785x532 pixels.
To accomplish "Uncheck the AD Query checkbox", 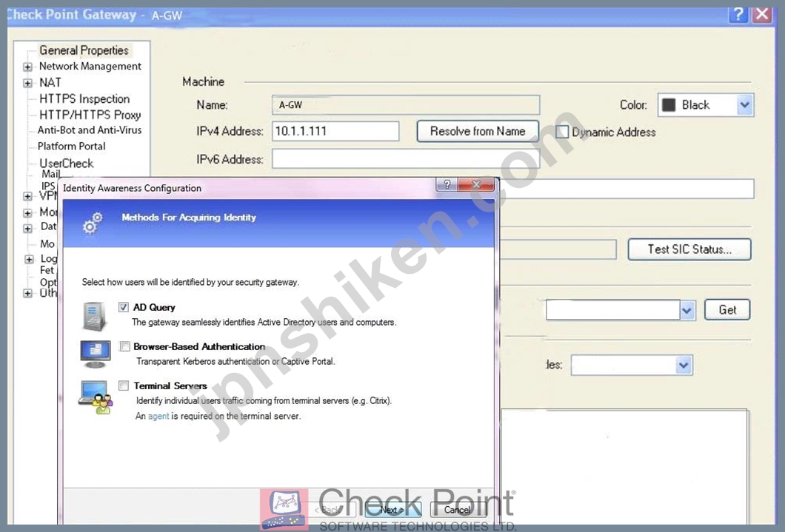I will 124,307.
